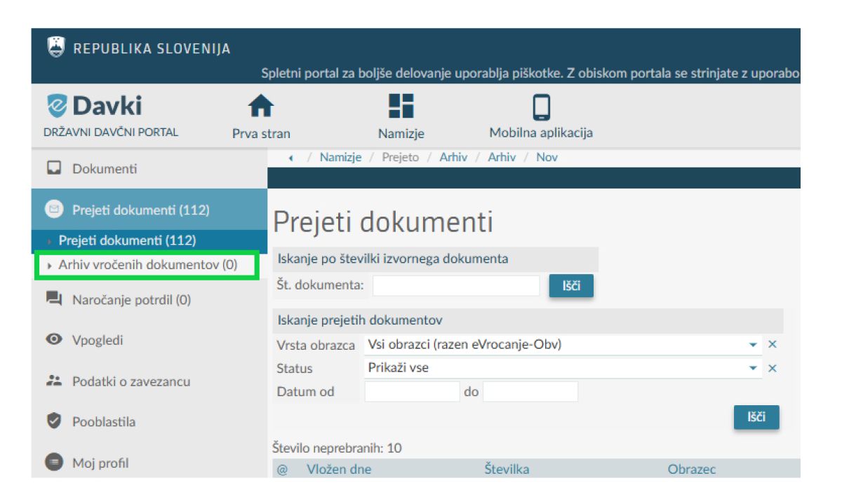
Task: Open the Namizje dashboard icon
Action: pyautogui.click(x=401, y=107)
